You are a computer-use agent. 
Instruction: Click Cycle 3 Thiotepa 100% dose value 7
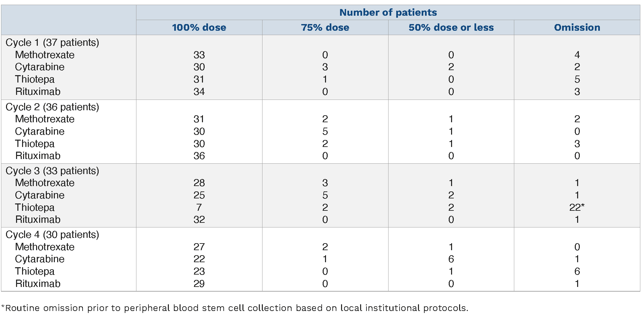coord(199,207)
